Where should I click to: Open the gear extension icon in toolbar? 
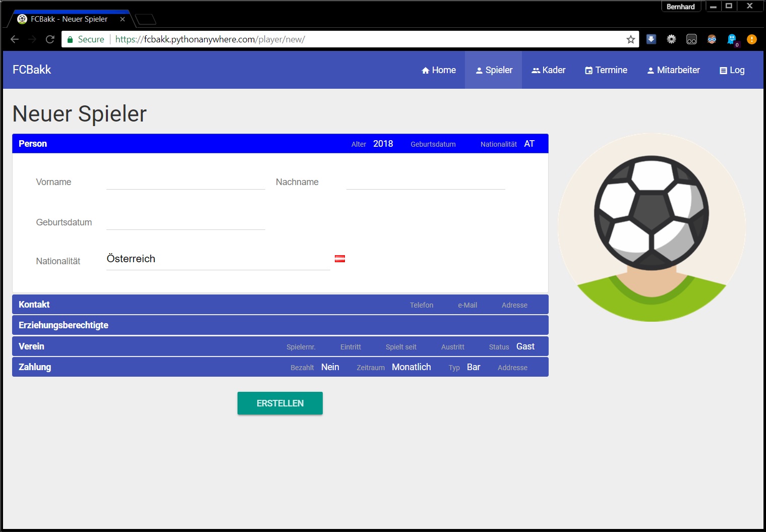[x=671, y=39]
